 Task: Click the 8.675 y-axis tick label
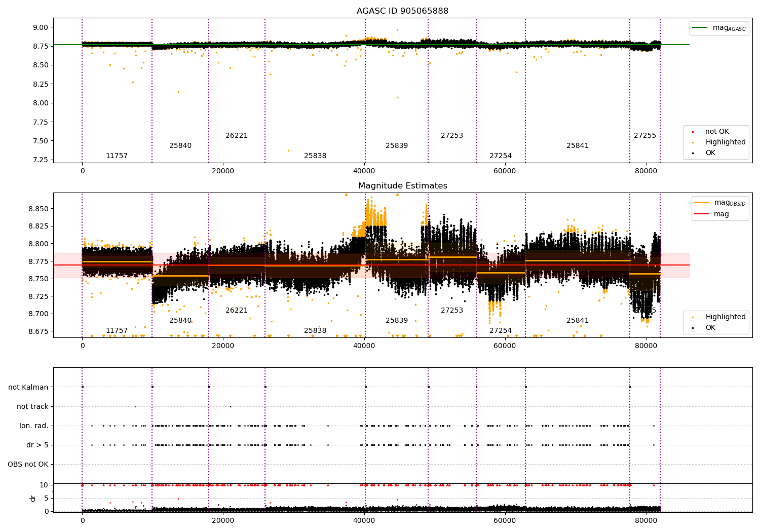coord(38,331)
